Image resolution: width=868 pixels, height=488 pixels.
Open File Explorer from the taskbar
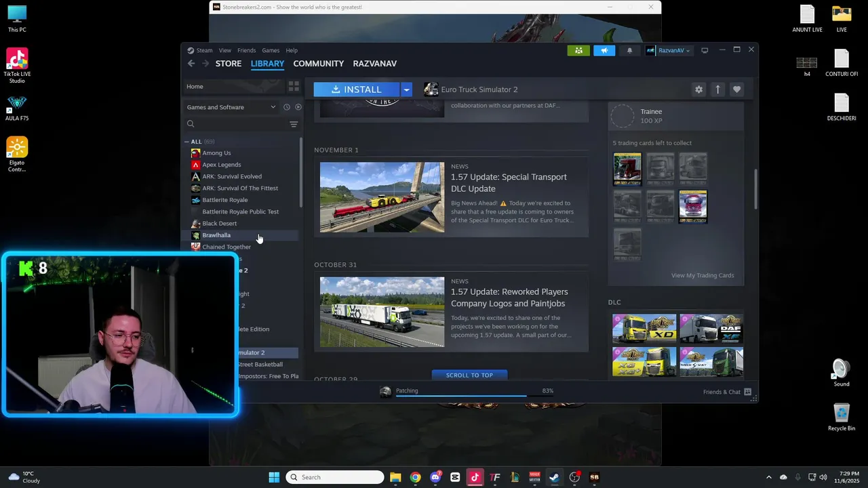[x=395, y=477]
